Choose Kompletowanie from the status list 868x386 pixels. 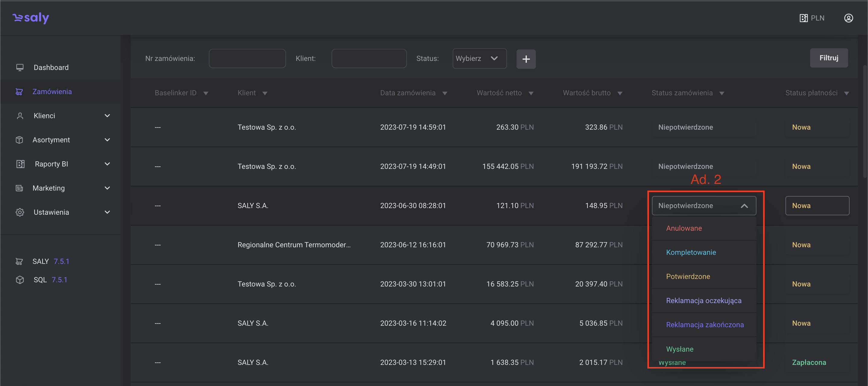point(691,252)
